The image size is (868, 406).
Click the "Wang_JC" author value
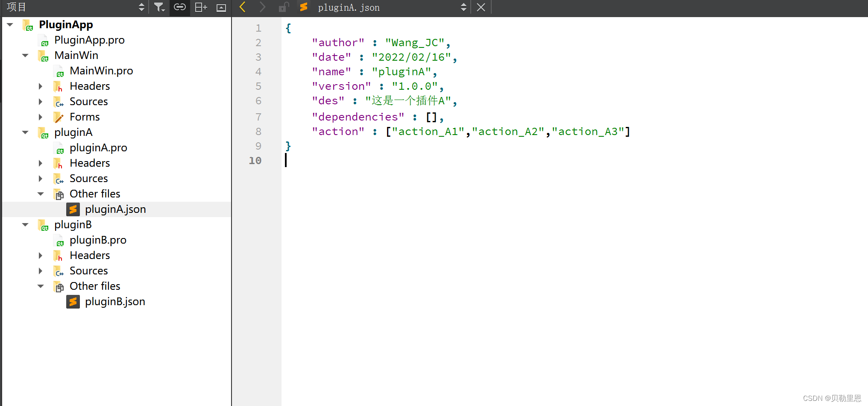(x=415, y=43)
